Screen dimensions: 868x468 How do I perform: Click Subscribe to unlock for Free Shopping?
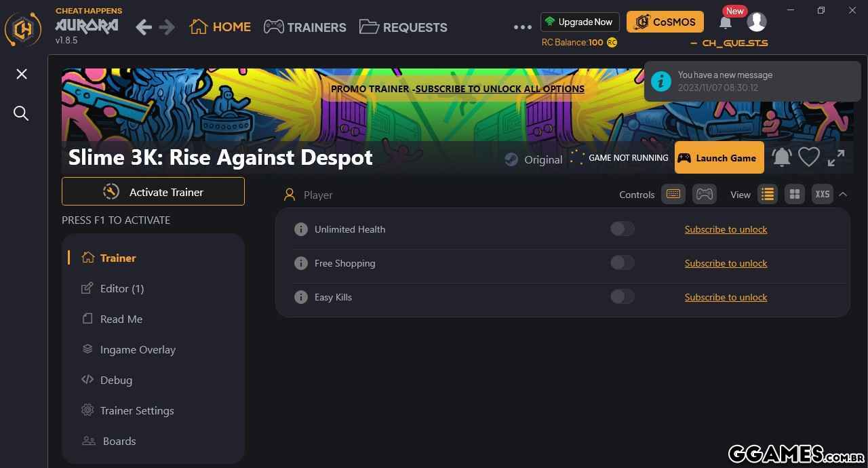click(726, 263)
